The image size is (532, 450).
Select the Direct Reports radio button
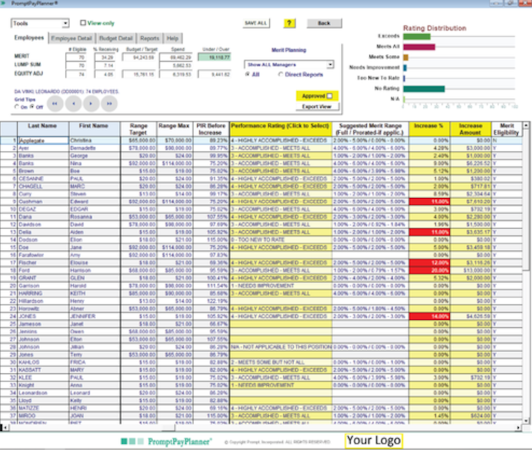[x=281, y=74]
